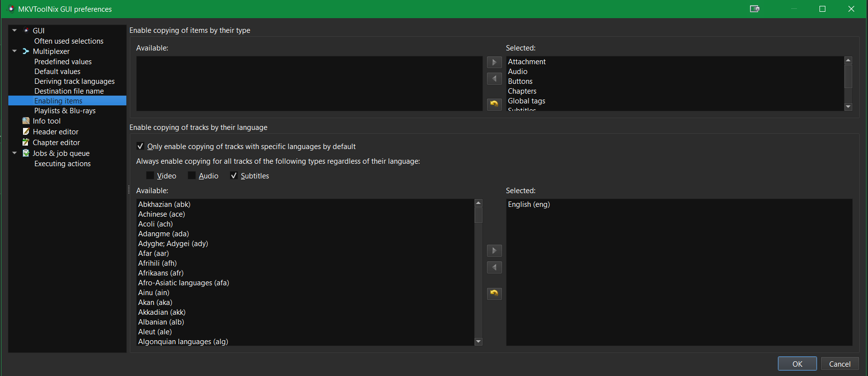
Task: Check the Audio track type checkbox
Action: tap(192, 175)
